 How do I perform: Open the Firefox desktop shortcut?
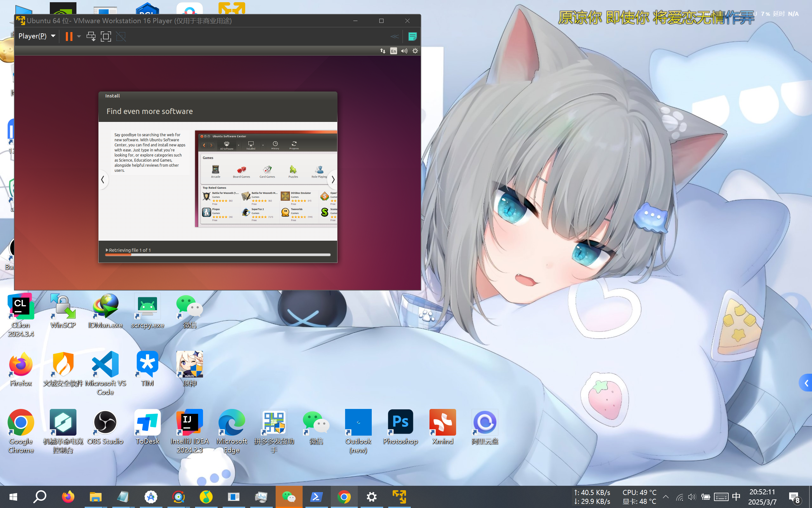pyautogui.click(x=21, y=369)
